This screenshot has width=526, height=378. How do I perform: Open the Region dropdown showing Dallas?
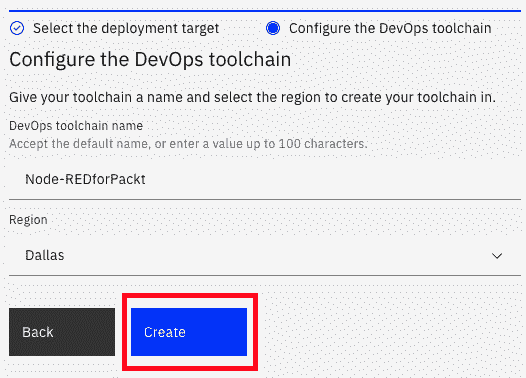[x=265, y=256]
